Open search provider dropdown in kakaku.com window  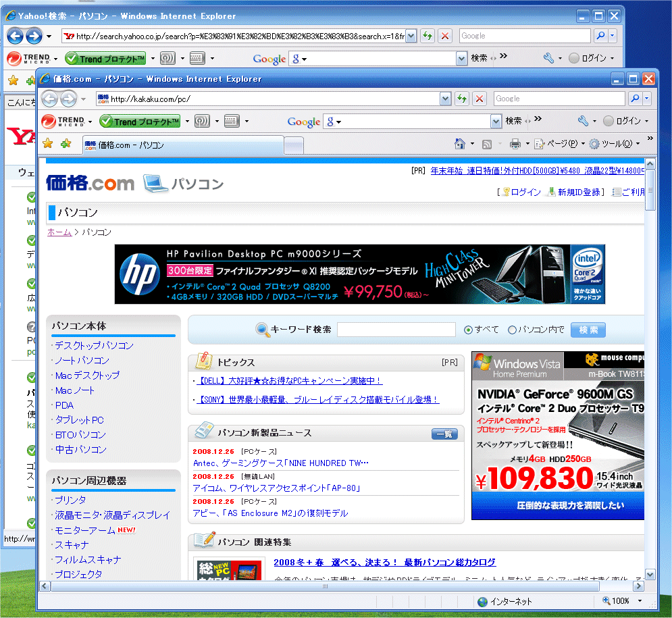[x=647, y=99]
